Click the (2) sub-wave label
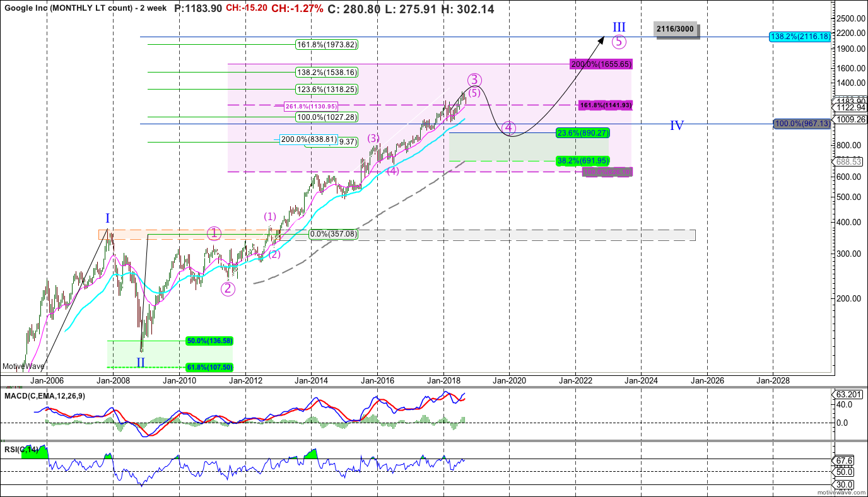 (274, 254)
